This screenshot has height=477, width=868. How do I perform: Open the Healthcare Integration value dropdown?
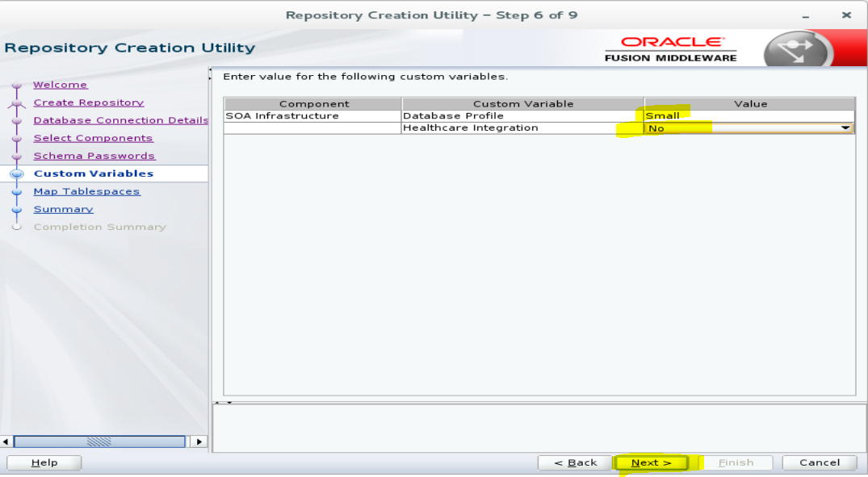[846, 128]
